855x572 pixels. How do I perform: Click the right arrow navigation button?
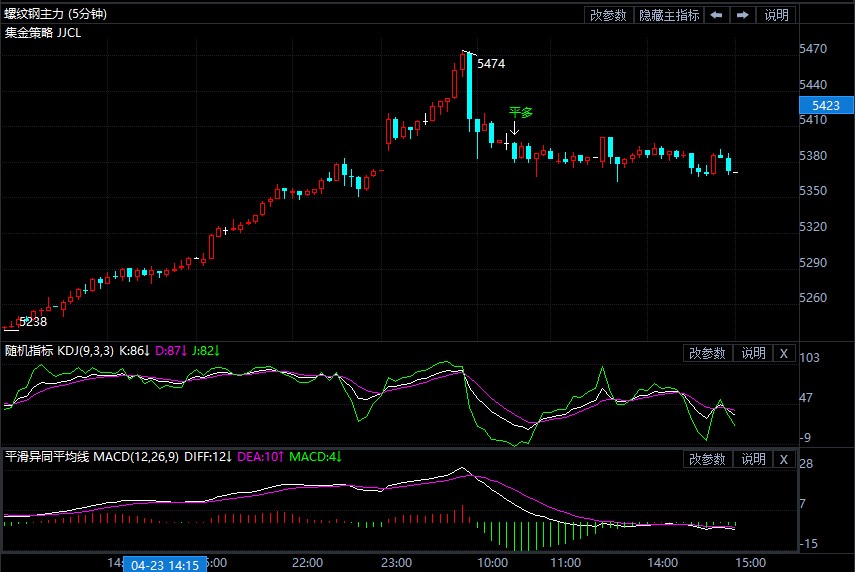(743, 15)
